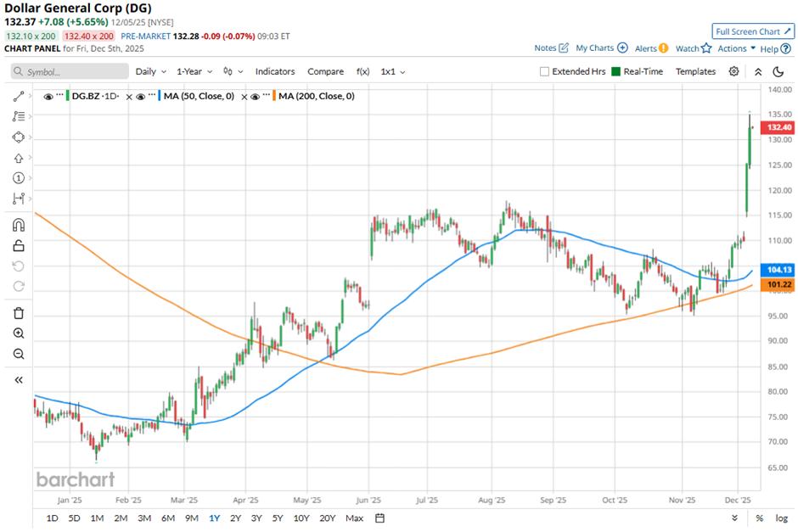
Task: Select the trend line drawing tool
Action: (x=18, y=97)
